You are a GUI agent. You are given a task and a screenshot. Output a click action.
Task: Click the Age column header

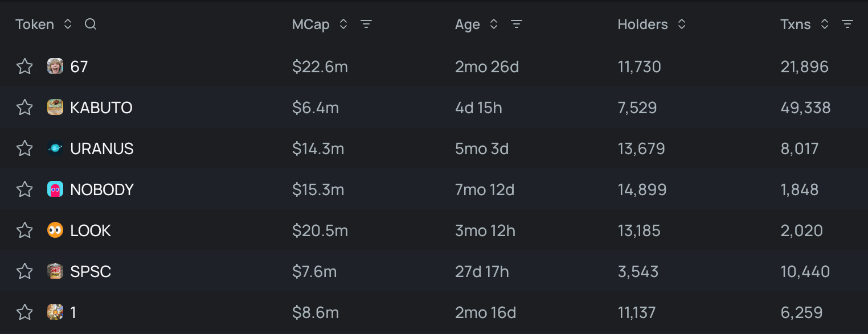[467, 24]
